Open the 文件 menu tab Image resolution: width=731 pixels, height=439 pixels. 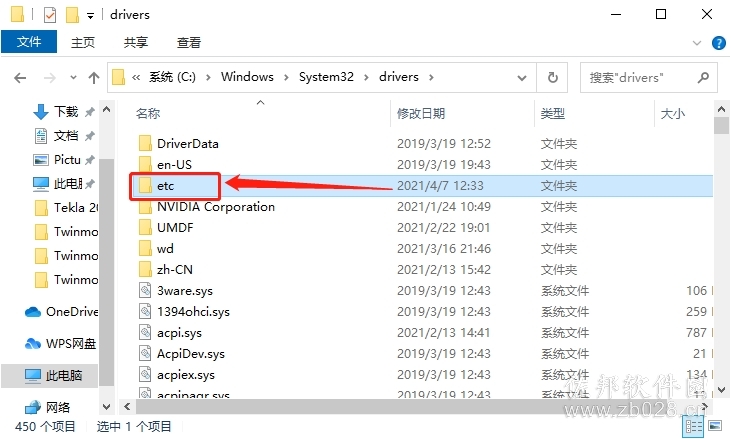[x=29, y=42]
